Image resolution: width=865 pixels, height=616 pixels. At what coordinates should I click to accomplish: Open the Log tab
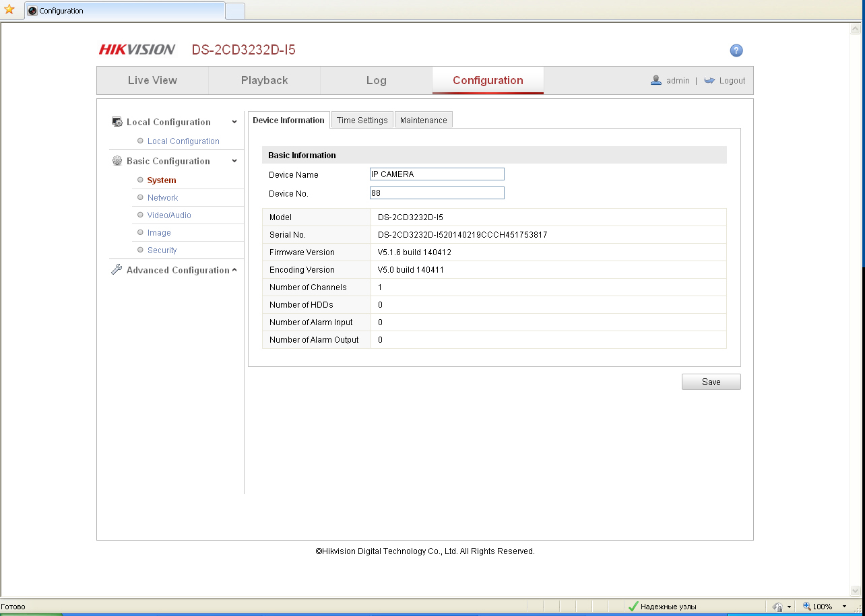(x=376, y=80)
